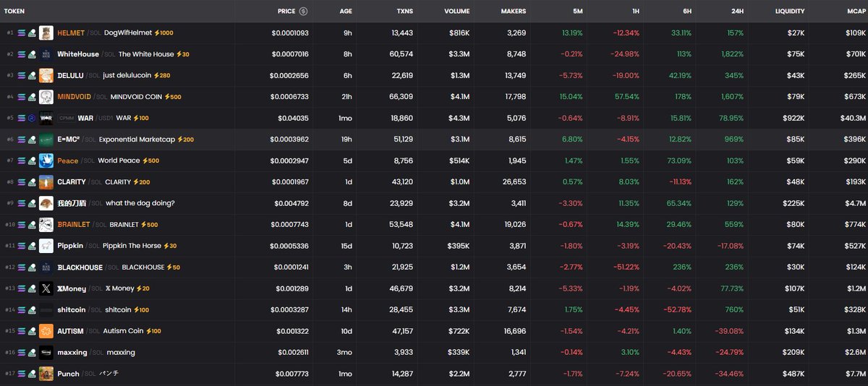Sort by 5M price change column
868x386 pixels.
(x=577, y=12)
